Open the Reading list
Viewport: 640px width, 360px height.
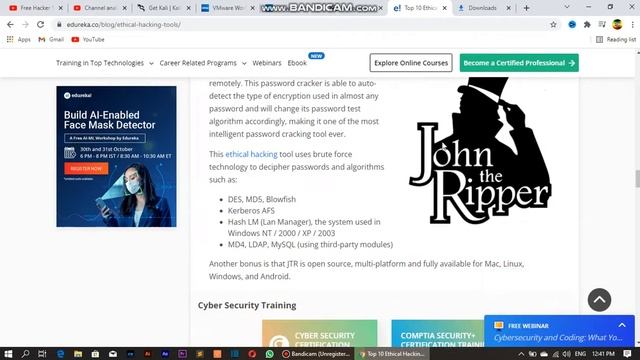pyautogui.click(x=616, y=40)
